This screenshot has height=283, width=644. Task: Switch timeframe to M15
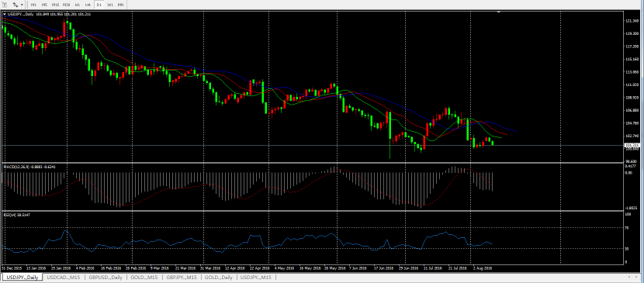55,5
